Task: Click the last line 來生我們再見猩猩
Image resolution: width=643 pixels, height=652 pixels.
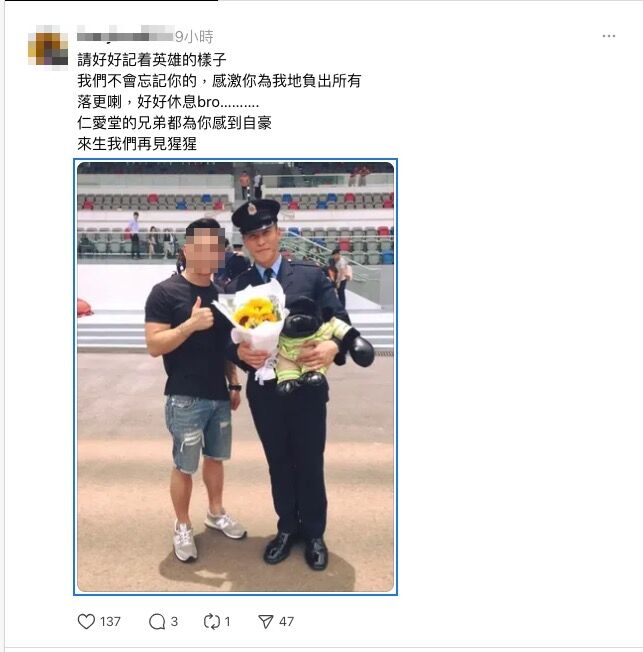Action: coord(137,144)
